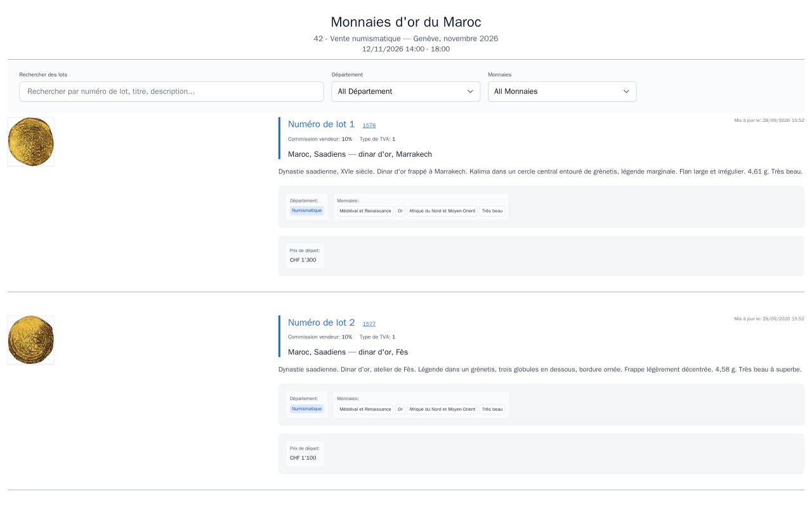View the Fès gold dinar coin thumbnail
Viewport: 812px width, 508px height.
31,340
